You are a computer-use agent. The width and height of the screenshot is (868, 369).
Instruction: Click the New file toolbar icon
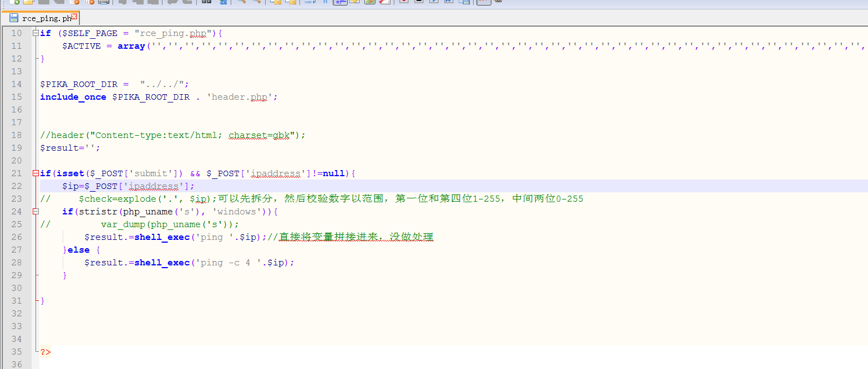[x=14, y=2]
